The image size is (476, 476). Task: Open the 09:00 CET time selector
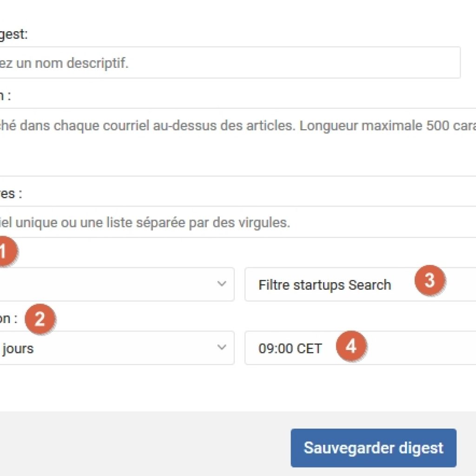click(360, 348)
